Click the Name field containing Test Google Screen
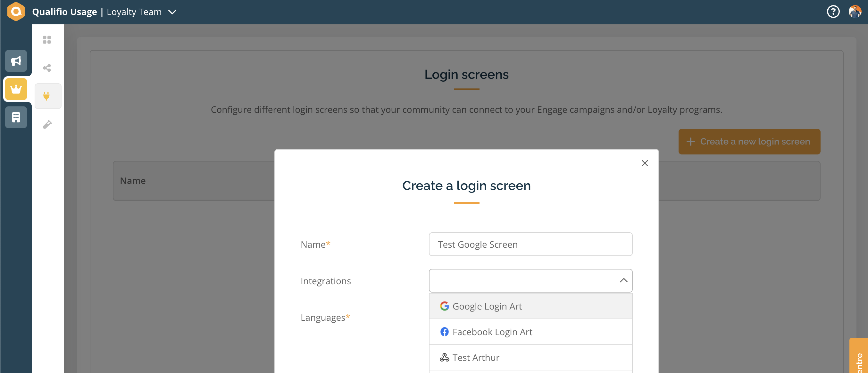 (x=530, y=244)
